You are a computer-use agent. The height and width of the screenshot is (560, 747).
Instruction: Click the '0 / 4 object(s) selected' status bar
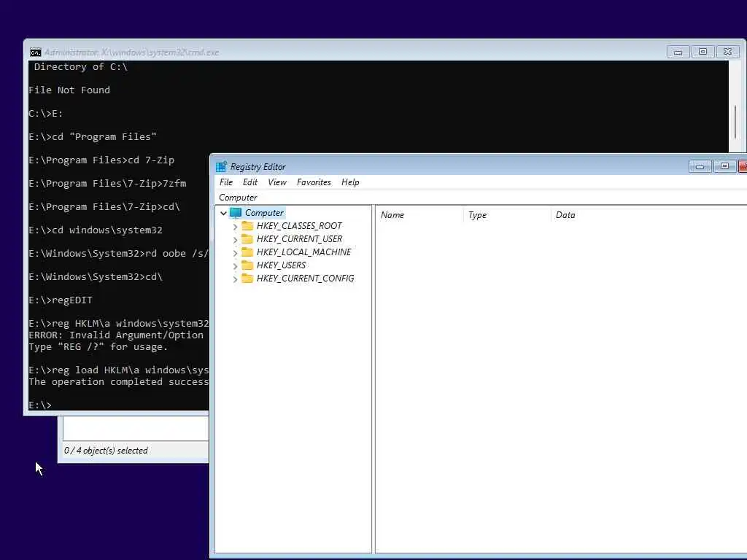point(106,451)
